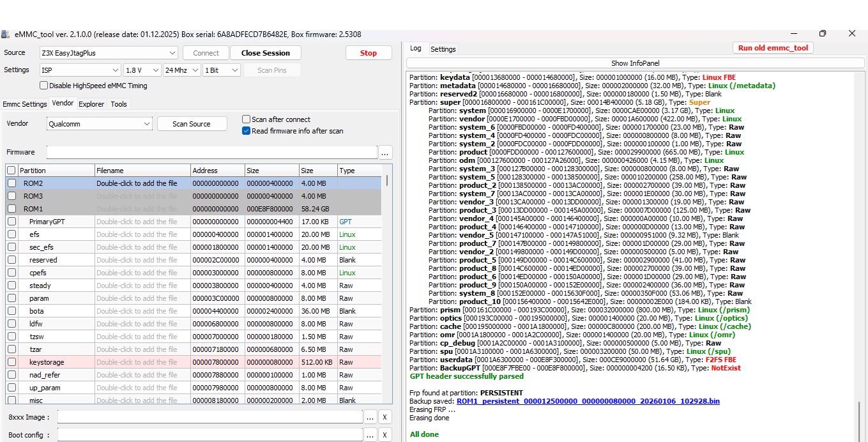Click browse button for 8xxx Image

pos(370,418)
